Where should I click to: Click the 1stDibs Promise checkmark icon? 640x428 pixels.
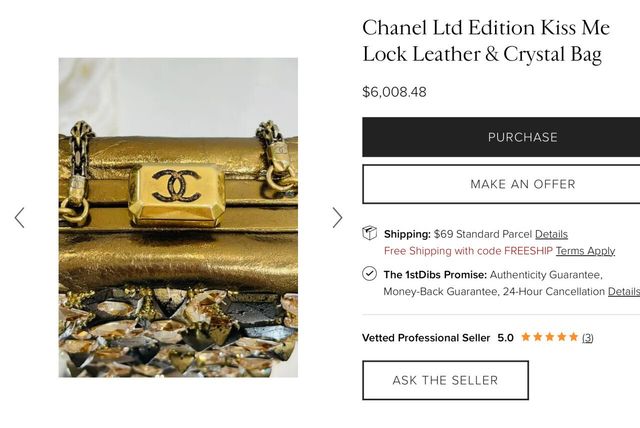(370, 274)
